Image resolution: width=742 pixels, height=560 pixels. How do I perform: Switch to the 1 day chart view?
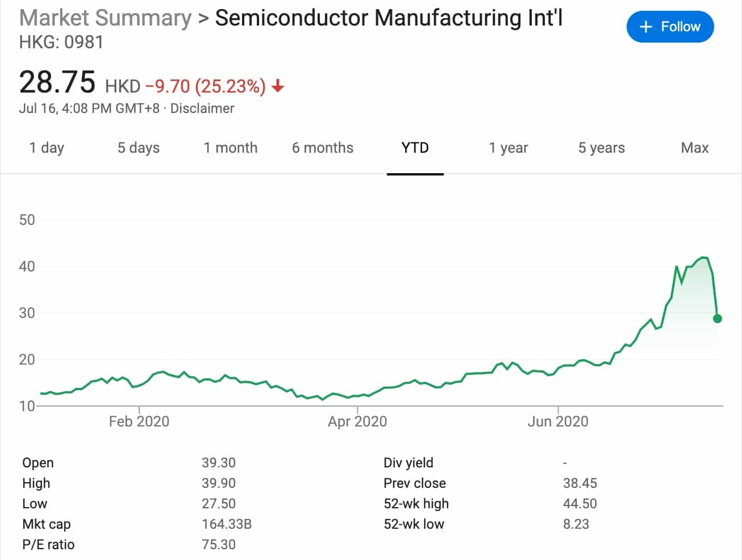click(46, 148)
